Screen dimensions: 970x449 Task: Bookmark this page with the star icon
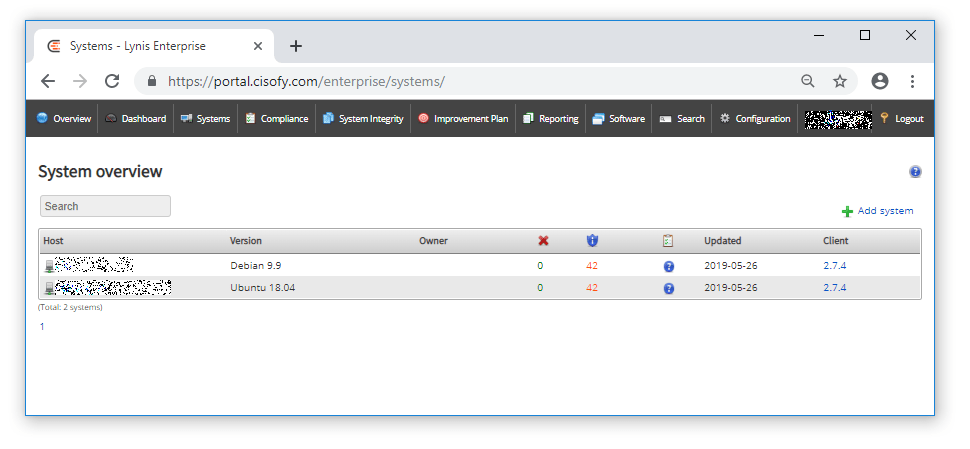839,81
